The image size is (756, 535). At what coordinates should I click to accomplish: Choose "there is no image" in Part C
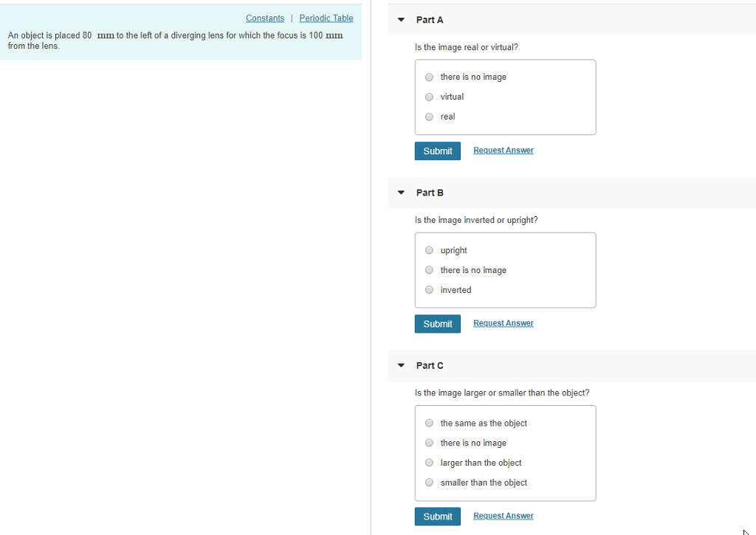[x=429, y=442]
